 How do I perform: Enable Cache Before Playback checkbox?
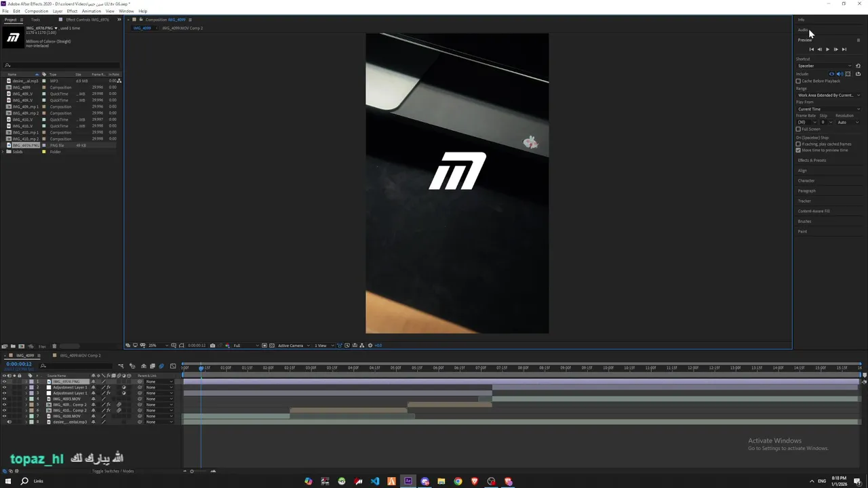coord(798,81)
